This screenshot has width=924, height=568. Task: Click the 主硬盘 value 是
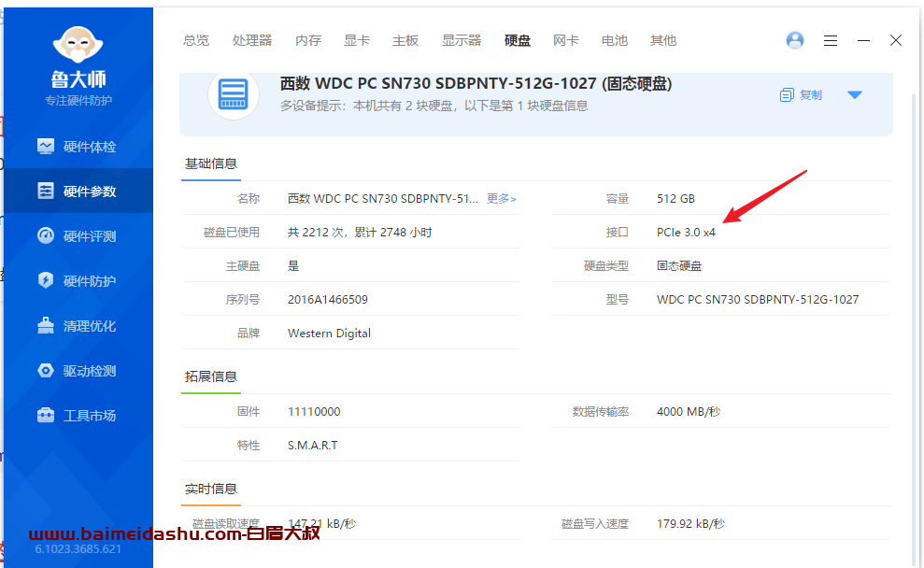tap(293, 265)
